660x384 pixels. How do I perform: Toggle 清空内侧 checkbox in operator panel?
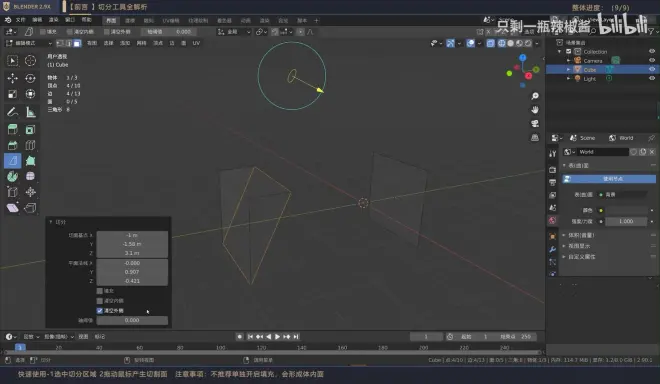[x=100, y=301]
